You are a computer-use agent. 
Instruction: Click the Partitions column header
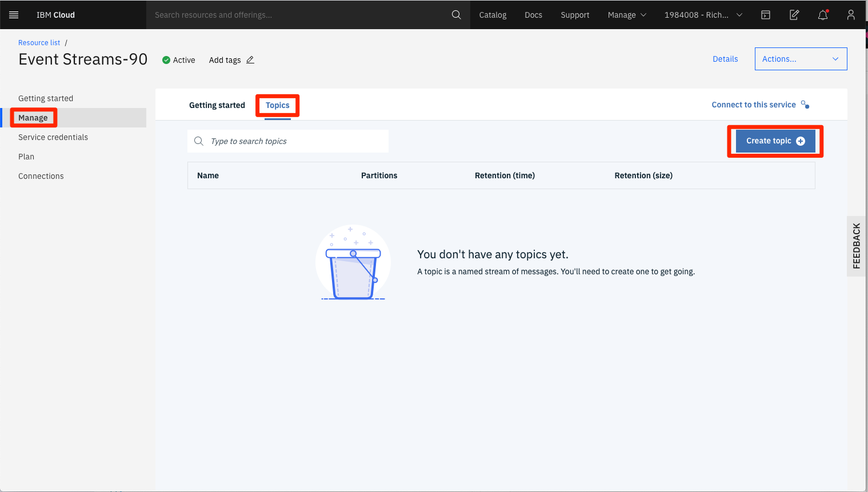(379, 175)
